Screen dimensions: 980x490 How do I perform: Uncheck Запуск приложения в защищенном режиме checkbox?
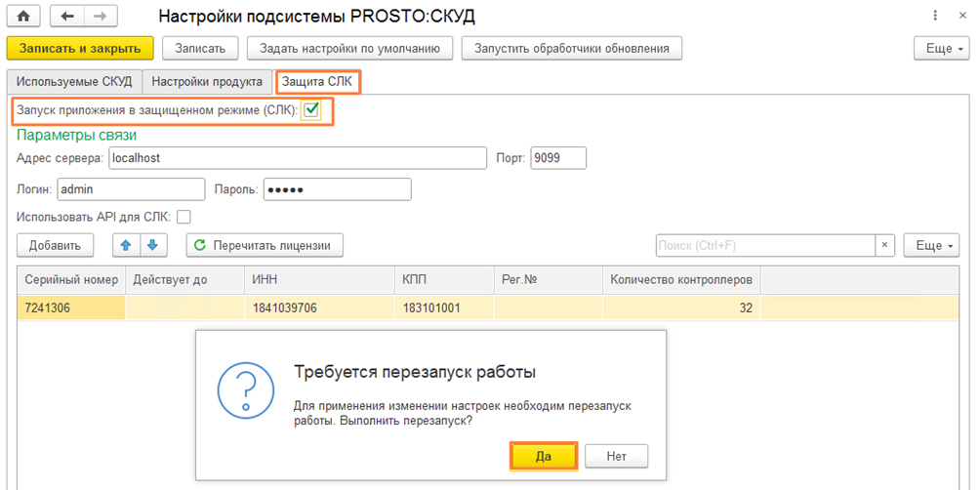(311, 110)
